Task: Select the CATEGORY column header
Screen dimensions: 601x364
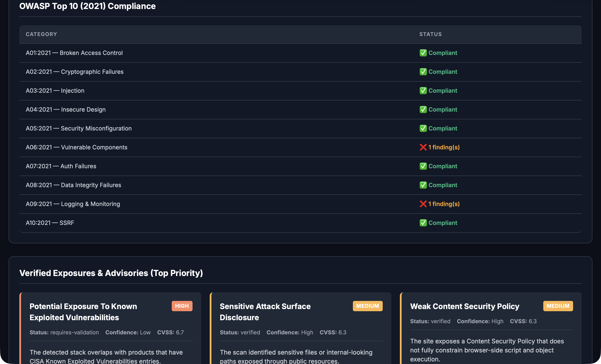Action: point(41,34)
